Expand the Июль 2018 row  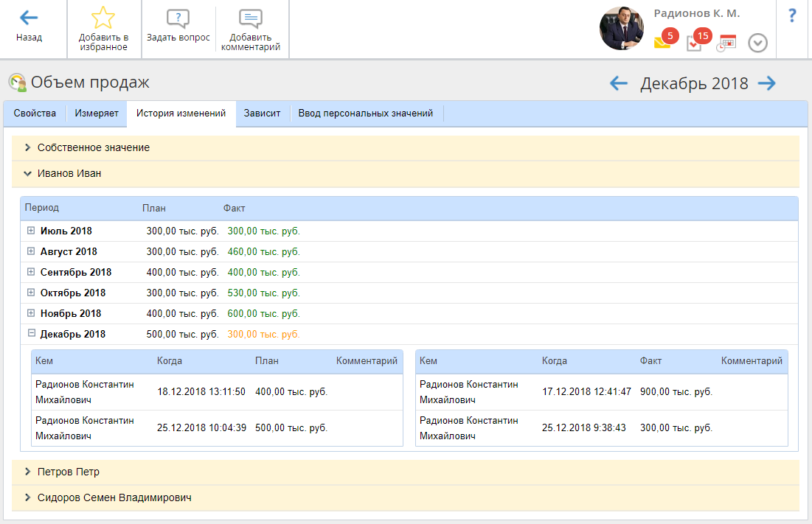coord(31,231)
